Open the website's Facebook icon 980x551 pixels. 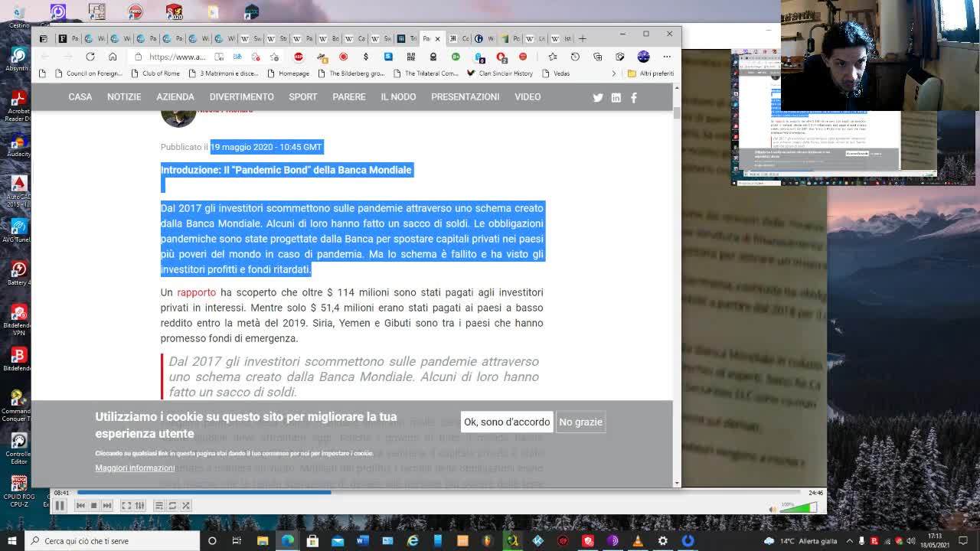[x=634, y=97]
